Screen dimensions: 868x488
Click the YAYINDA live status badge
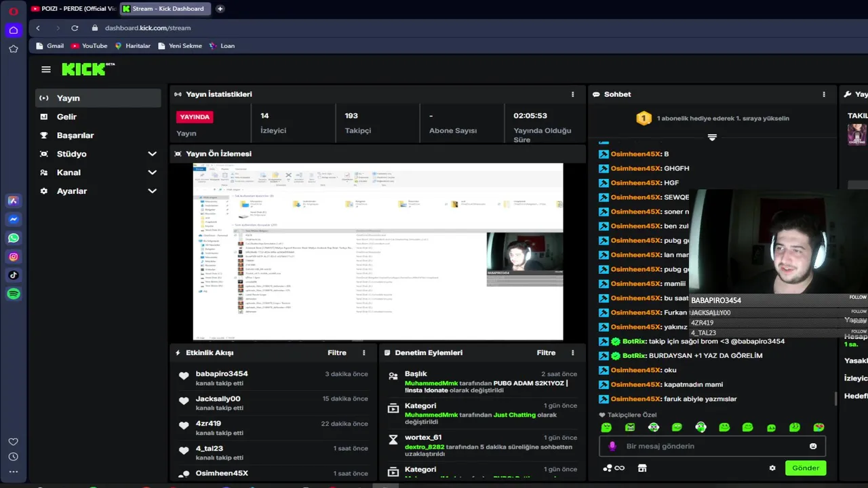(x=194, y=117)
